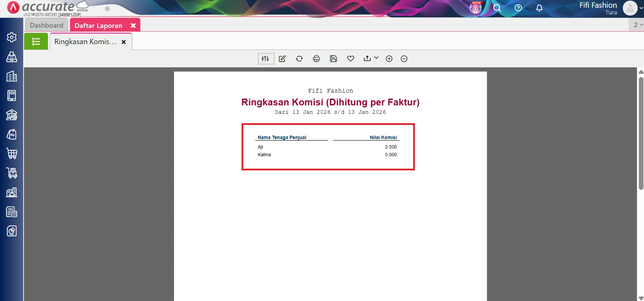This screenshot has width=644, height=301.
Task: Open the inventory trolley module in the sidebar
Action: tap(12, 173)
